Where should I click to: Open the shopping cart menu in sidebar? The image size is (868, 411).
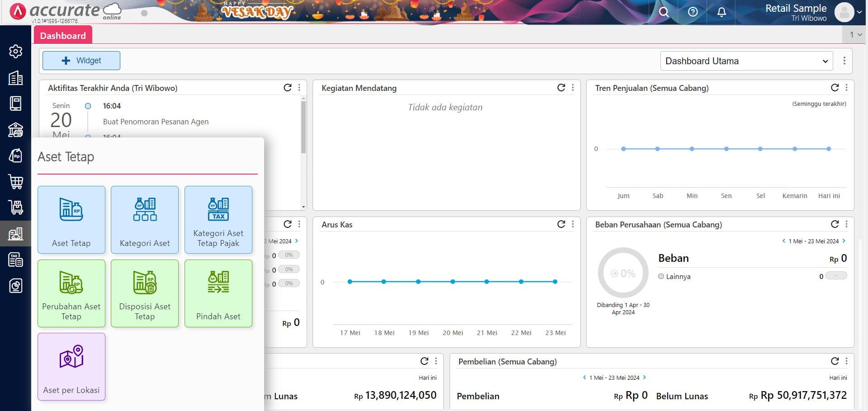[x=15, y=182]
